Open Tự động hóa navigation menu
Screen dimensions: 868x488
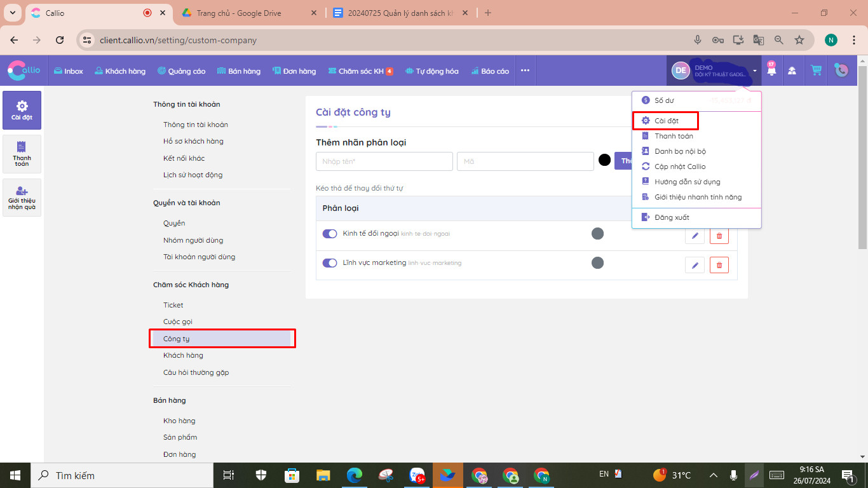click(x=431, y=71)
